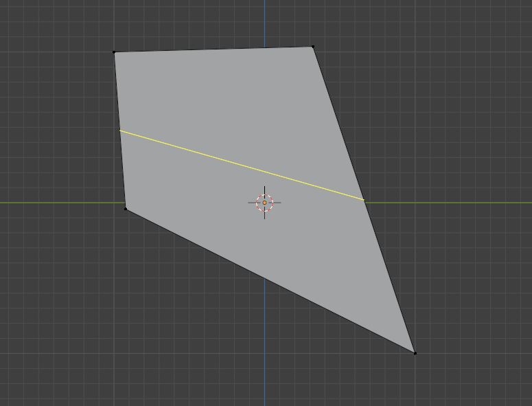Select the right edge below the yellow line
The width and height of the screenshot is (532, 406).
coord(389,276)
